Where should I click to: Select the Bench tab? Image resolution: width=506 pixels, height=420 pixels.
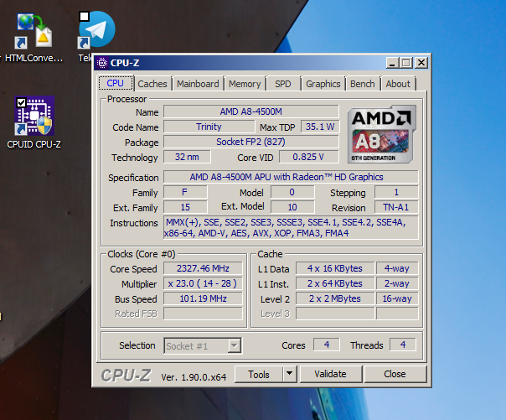point(362,84)
